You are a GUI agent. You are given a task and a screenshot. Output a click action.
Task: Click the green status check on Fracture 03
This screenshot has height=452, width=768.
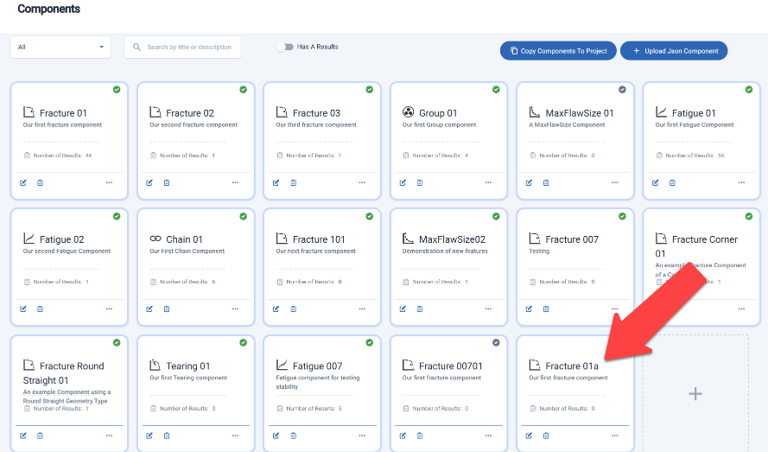(369, 90)
